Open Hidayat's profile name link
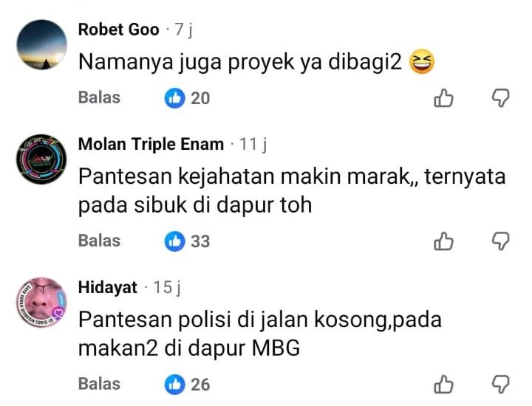The width and height of the screenshot is (532, 406). 108,287
